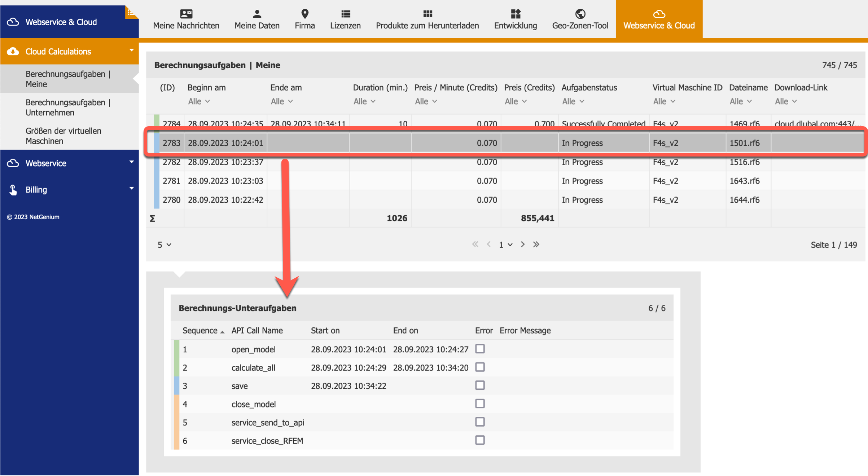Open the rows-per-page dropdown showing 5
The width and height of the screenshot is (868, 476).
pos(164,245)
